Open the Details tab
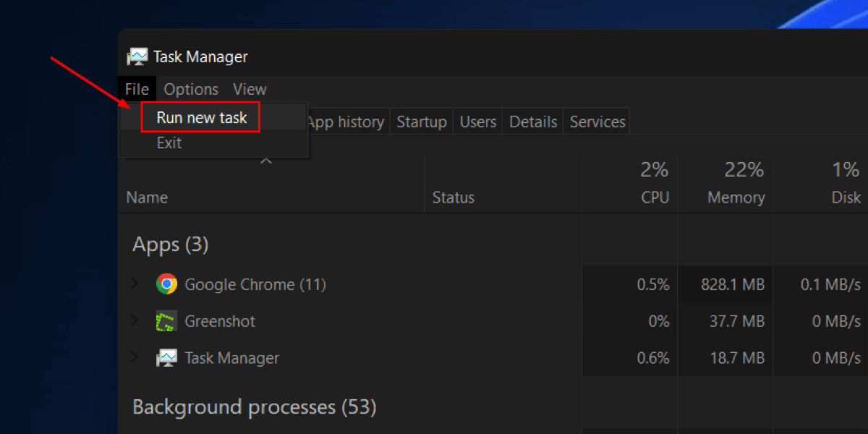This screenshot has height=434, width=868. point(532,121)
